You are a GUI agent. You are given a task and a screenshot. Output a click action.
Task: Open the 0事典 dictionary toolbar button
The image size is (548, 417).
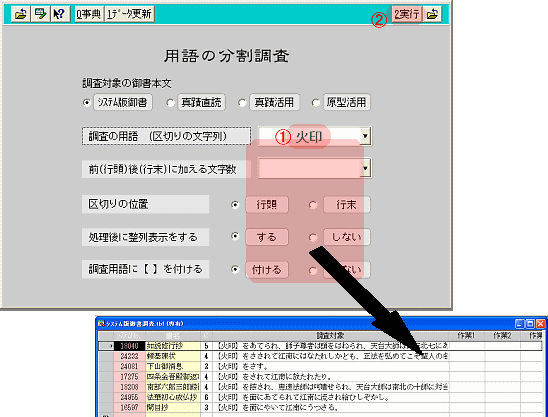coord(89,14)
